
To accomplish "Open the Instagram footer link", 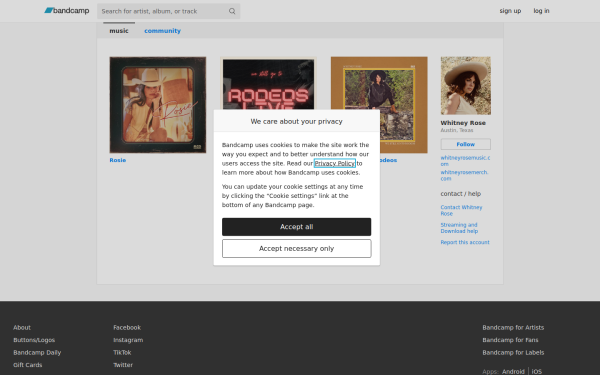I will [128, 340].
